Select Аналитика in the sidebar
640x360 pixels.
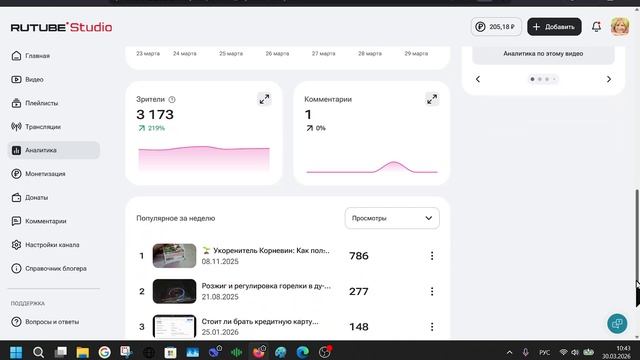point(54,150)
